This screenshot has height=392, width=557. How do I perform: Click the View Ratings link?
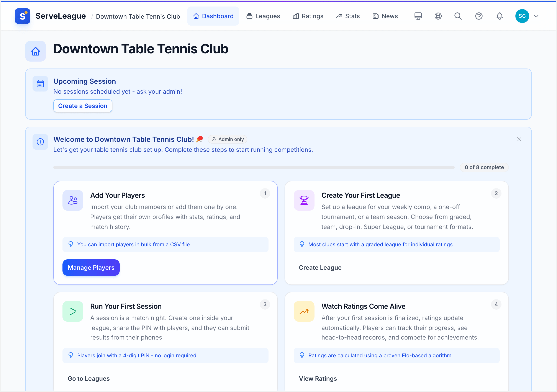(318, 378)
